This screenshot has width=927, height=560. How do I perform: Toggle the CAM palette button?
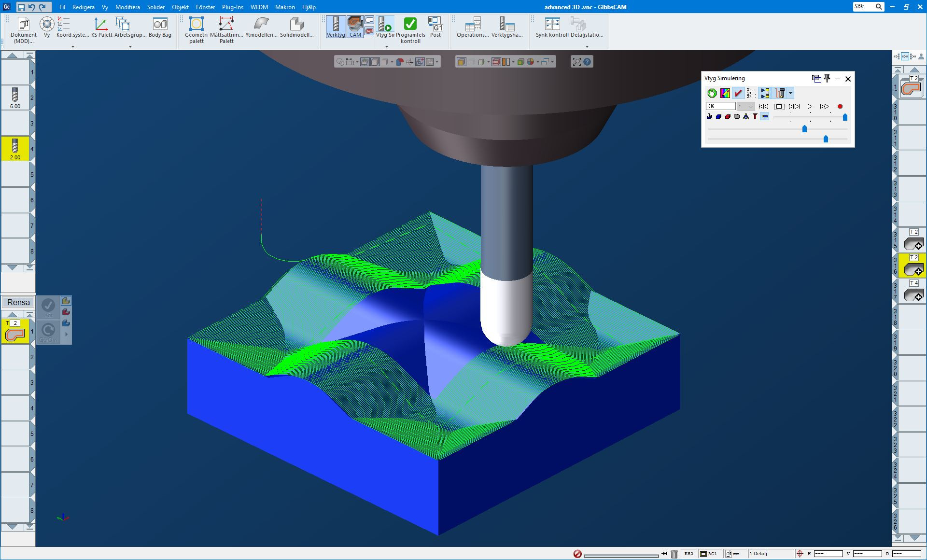(355, 27)
